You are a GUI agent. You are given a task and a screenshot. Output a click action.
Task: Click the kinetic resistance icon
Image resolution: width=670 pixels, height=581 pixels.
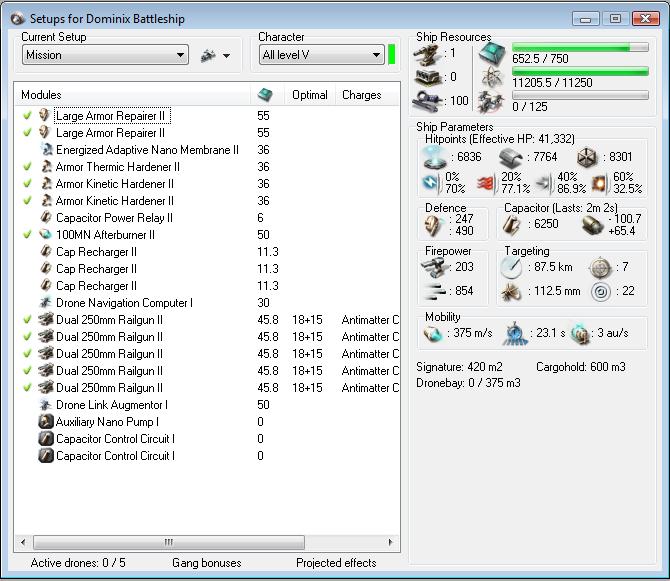(x=544, y=183)
